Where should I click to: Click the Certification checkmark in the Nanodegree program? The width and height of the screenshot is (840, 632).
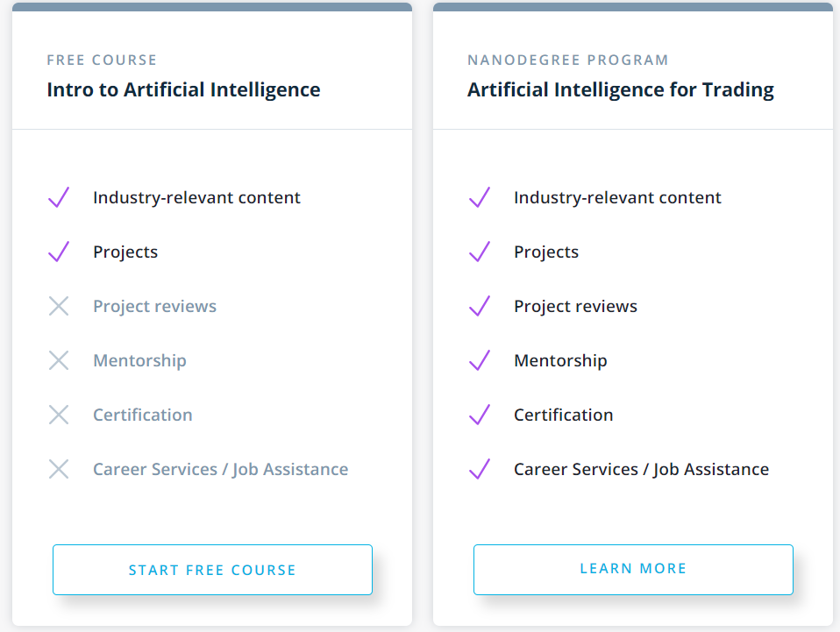pos(480,415)
